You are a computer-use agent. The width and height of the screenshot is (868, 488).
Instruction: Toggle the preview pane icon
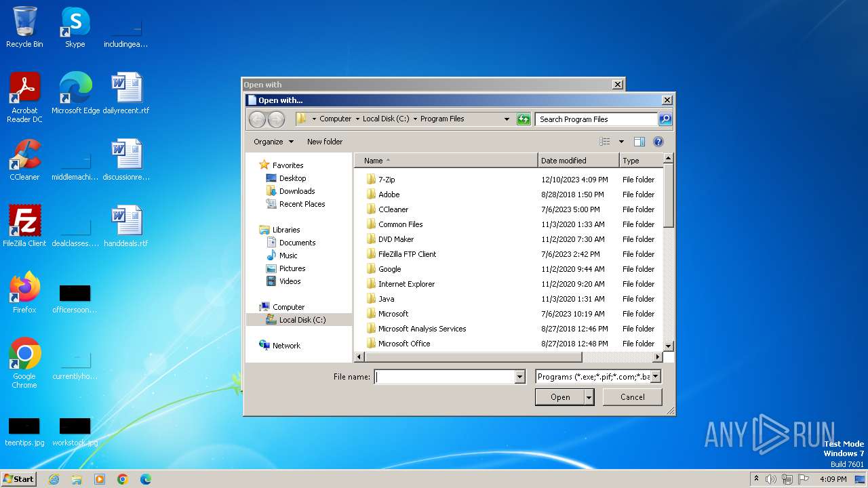pos(639,142)
